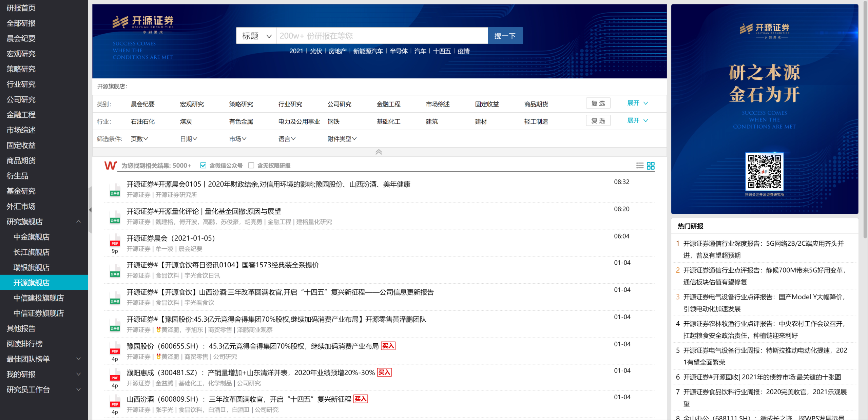Open PDF icon of 濮阳惠成 (300481.SZ) report

(x=115, y=375)
